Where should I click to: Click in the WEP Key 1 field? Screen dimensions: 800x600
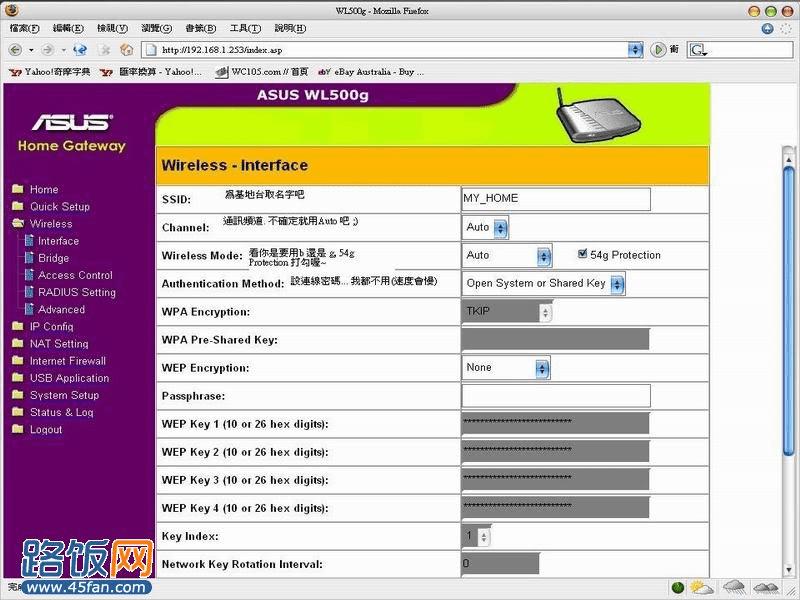click(556, 424)
